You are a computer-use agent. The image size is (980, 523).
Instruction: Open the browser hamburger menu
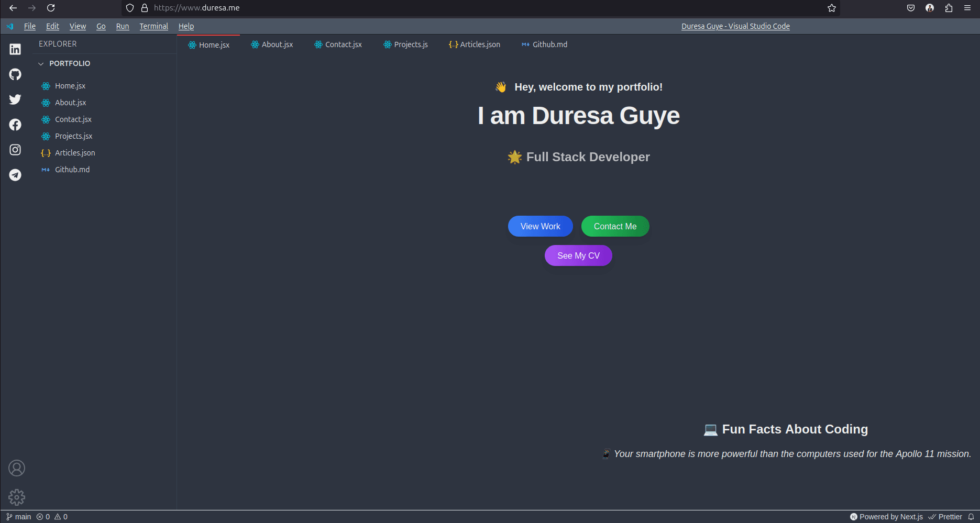tap(967, 8)
